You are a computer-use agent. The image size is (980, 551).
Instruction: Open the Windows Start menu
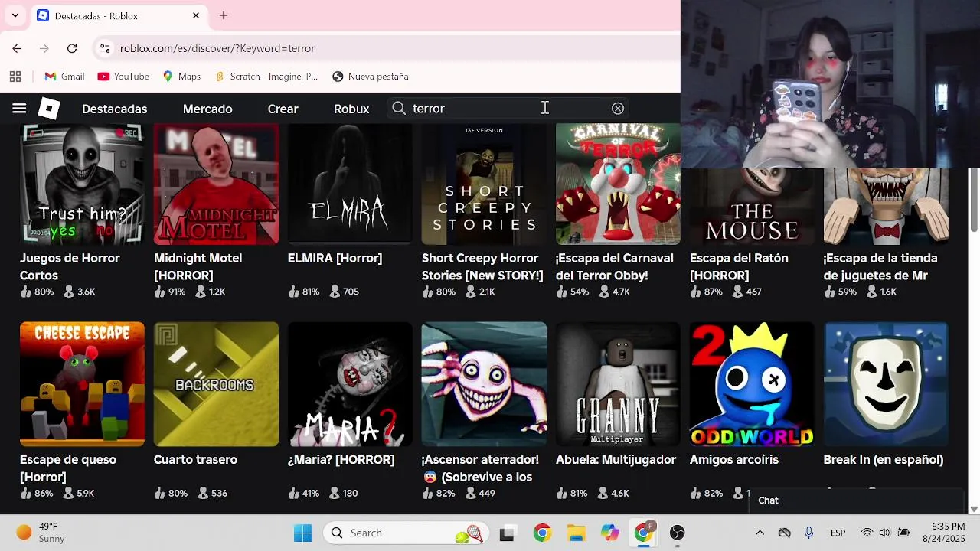click(302, 533)
